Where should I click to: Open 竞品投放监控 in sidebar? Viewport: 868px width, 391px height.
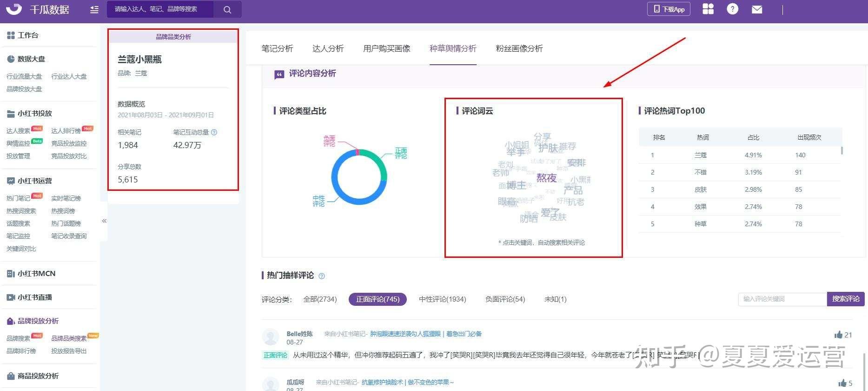point(69,143)
